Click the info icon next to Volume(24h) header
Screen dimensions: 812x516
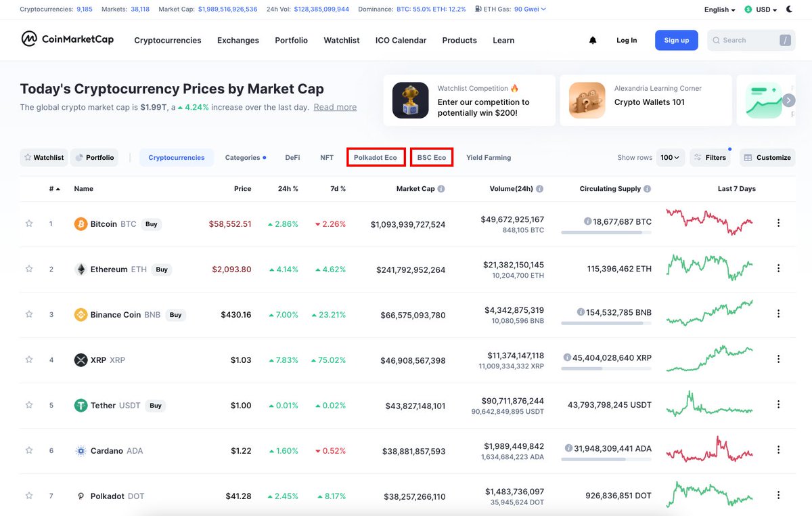[538, 189]
